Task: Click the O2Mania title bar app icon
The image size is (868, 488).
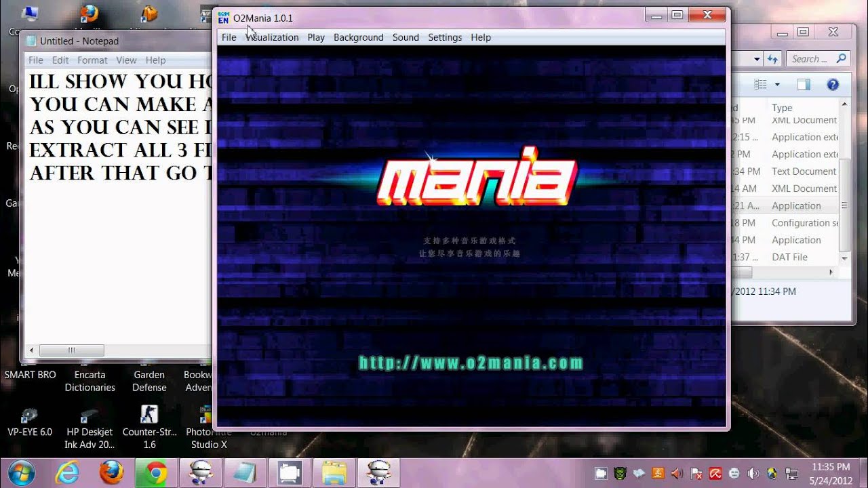Action: tap(223, 18)
